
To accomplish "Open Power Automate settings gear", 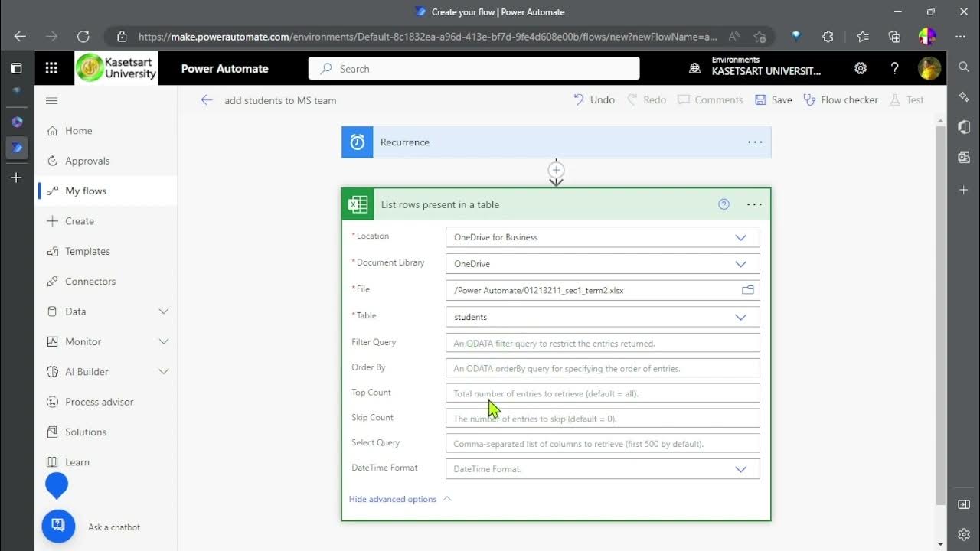I will (x=861, y=68).
